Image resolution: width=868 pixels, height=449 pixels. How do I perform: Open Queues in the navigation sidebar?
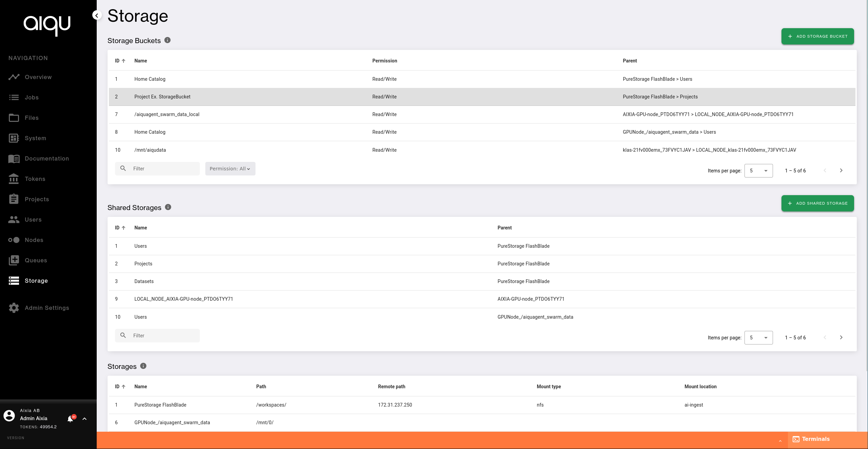tap(36, 260)
